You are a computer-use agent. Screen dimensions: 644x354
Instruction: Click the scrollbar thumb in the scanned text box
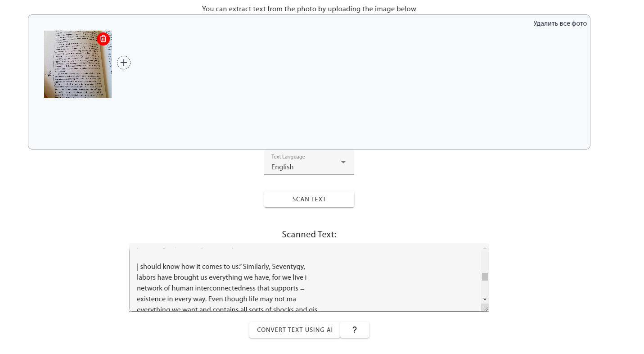coord(485,277)
